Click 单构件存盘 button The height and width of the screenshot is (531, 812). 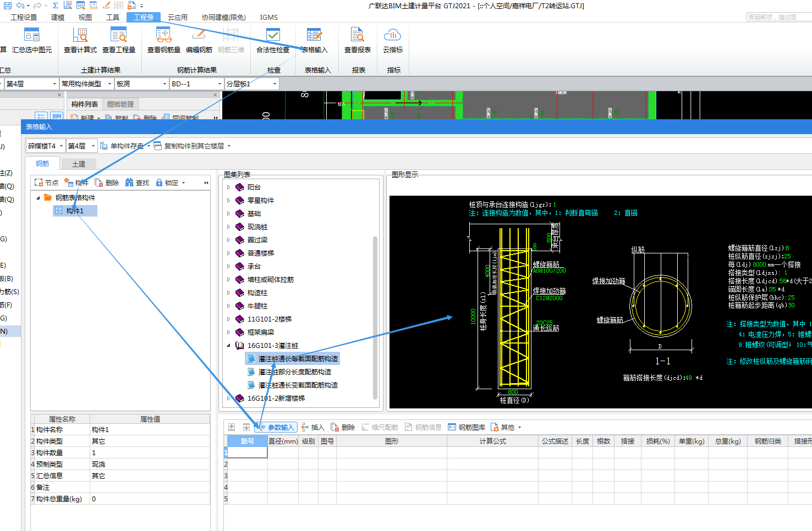tap(124, 146)
